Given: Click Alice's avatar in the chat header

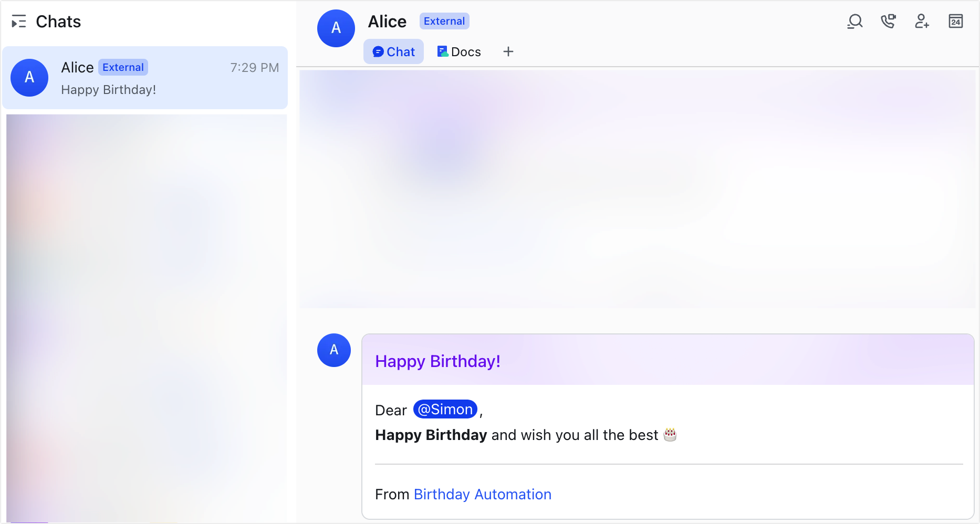Looking at the screenshot, I should (336, 28).
